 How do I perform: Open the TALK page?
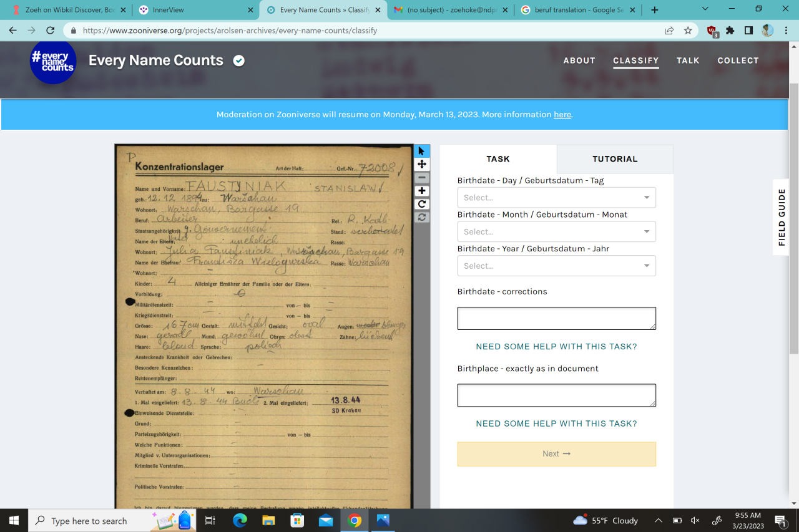tap(688, 60)
